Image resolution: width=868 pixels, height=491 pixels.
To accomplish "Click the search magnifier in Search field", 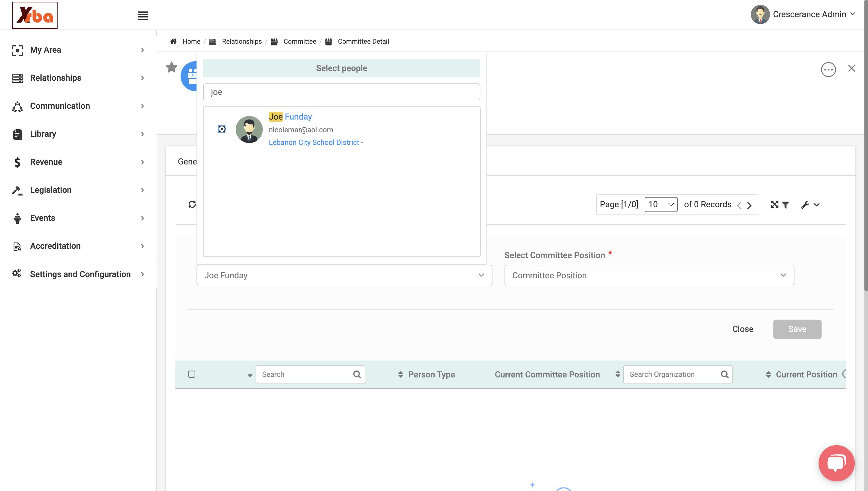I will pyautogui.click(x=357, y=374).
